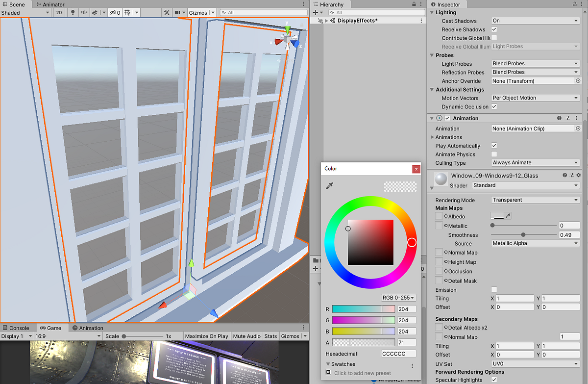Screen dimensions: 588x384
Task: Select the Console tab
Action: (18, 328)
